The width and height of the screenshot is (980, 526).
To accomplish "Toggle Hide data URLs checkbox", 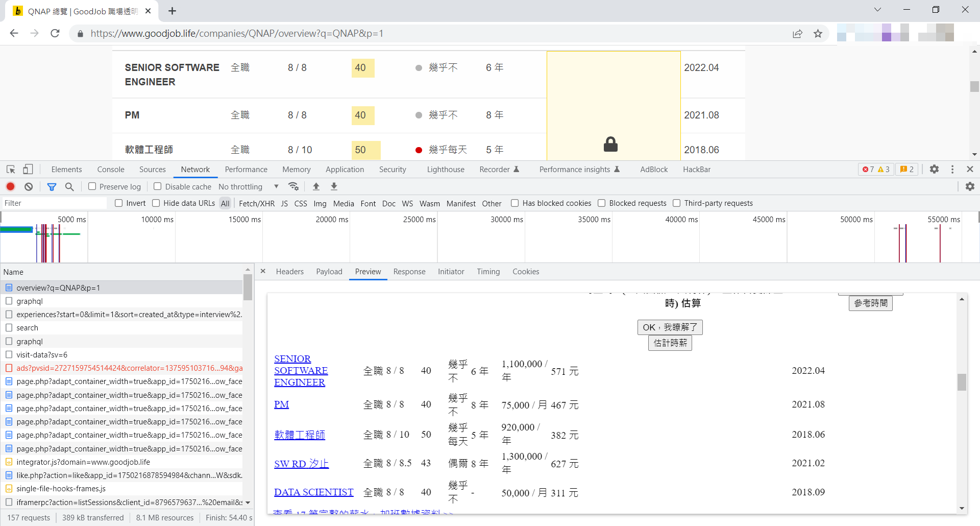I will coord(156,203).
